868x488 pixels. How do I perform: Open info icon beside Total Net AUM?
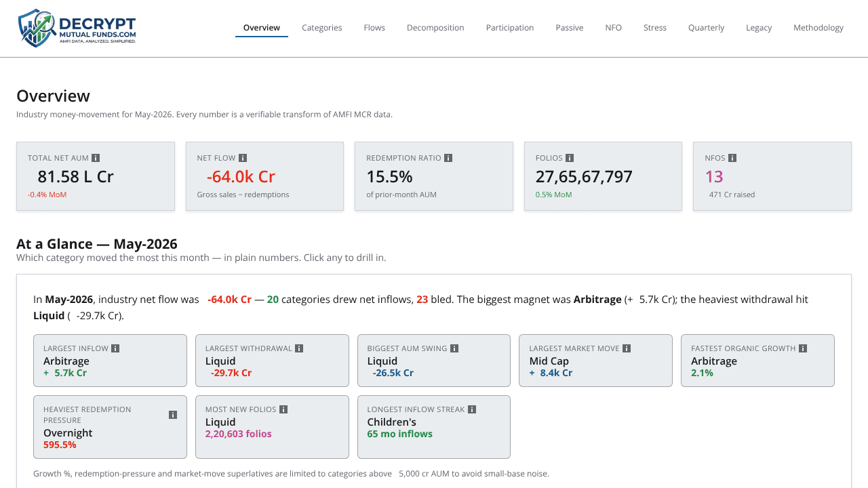pos(96,158)
